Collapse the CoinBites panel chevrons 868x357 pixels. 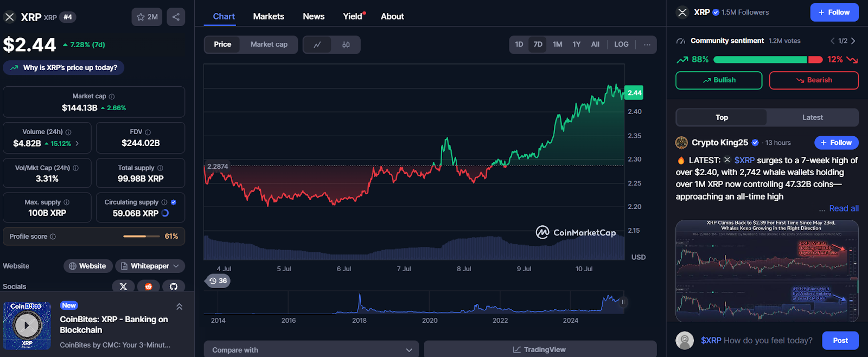click(179, 307)
